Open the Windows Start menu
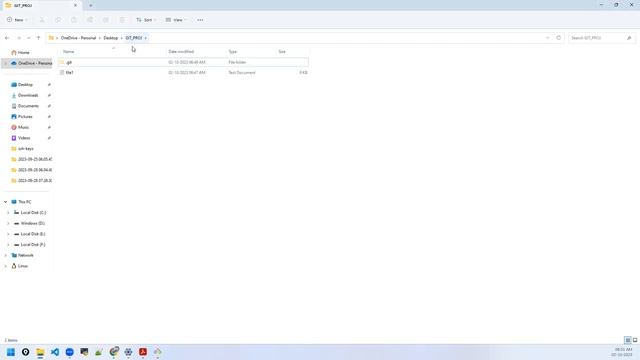 11,352
